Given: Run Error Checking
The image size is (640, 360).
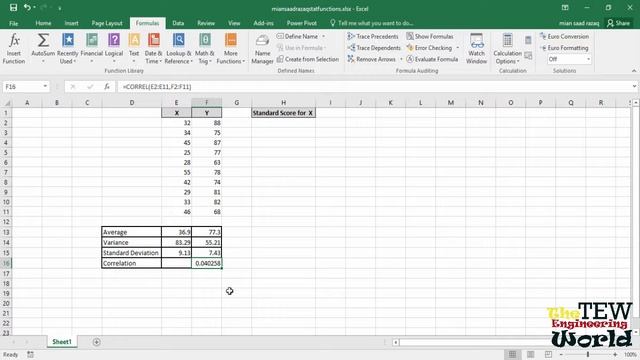Looking at the screenshot, I should pos(429,48).
